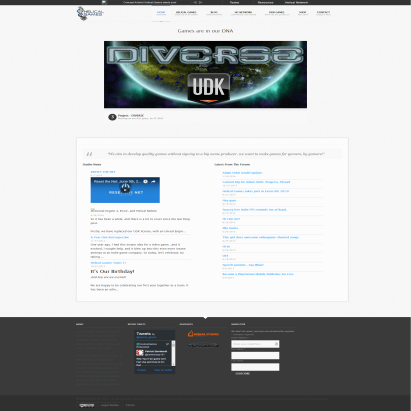Open the HOME navigation tab
This screenshot has width=411, height=411.
[161, 13]
